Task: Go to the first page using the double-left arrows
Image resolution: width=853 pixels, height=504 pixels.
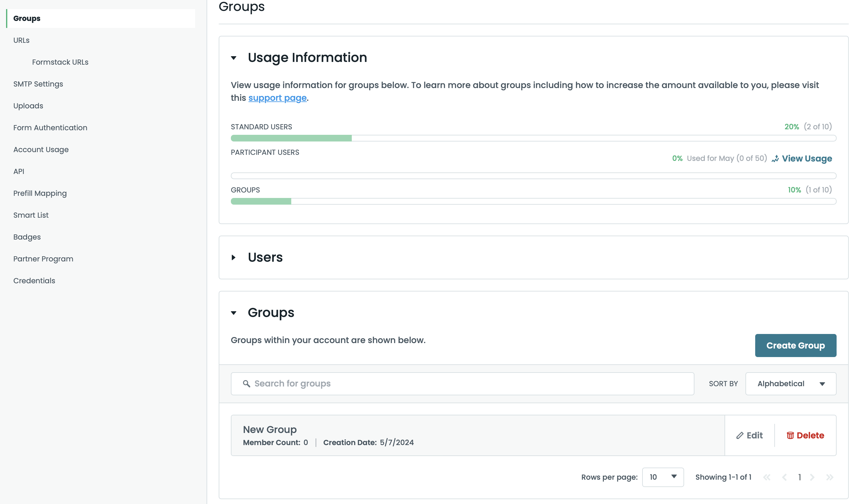Action: coord(767,477)
